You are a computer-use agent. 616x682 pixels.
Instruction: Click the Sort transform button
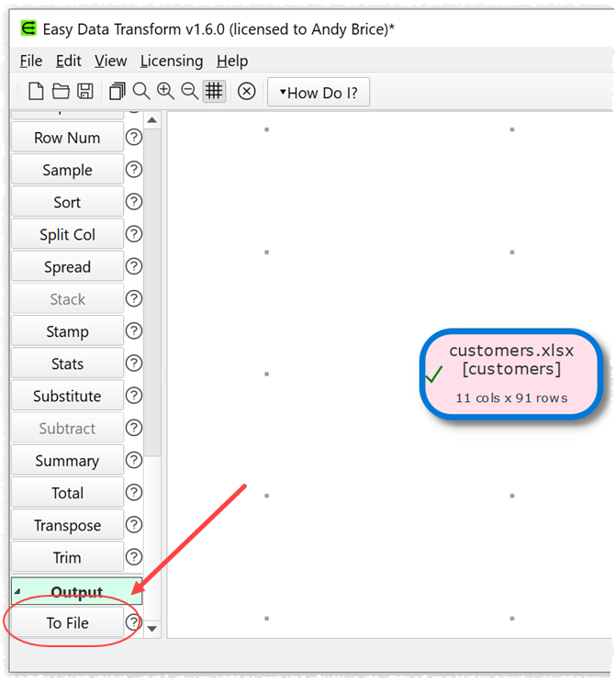click(x=67, y=202)
